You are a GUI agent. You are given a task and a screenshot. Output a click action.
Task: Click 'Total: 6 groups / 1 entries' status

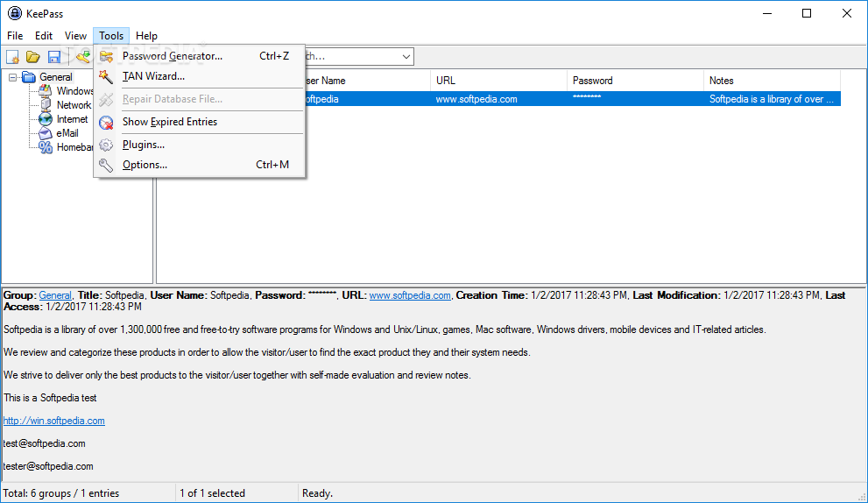(61, 493)
